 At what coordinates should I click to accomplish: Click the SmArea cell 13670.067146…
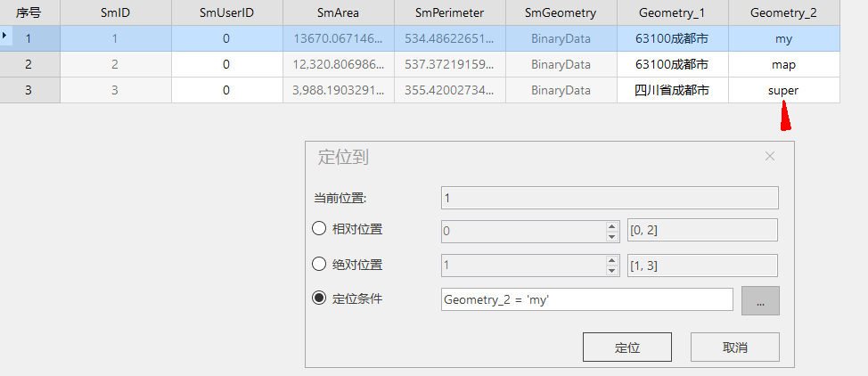(339, 39)
